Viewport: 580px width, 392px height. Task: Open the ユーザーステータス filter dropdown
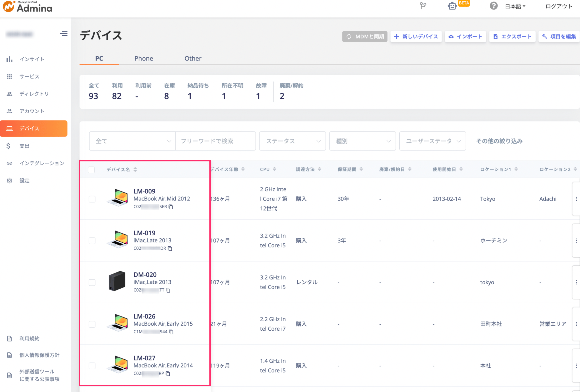coord(432,141)
